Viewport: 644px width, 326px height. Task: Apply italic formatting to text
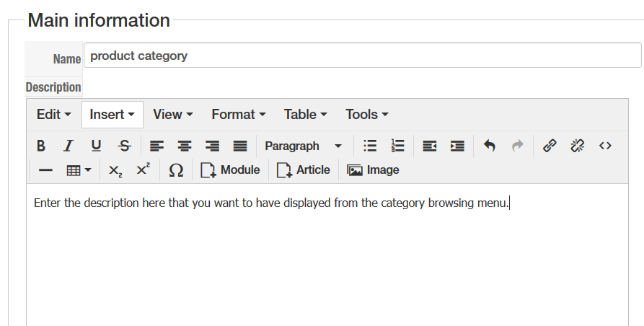click(69, 146)
